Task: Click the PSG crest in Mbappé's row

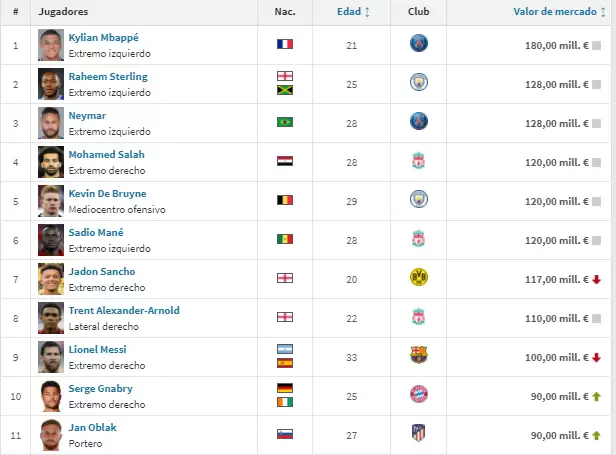Action: 418,45
